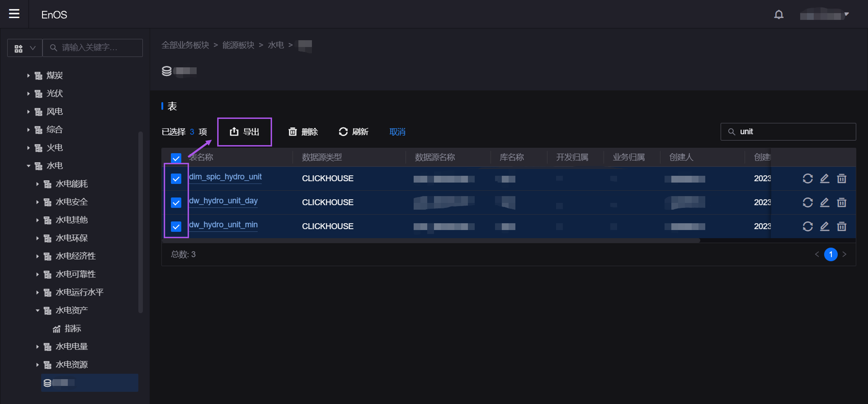Click the highlighted database item in tree
The height and width of the screenshot is (404, 868).
click(x=90, y=383)
